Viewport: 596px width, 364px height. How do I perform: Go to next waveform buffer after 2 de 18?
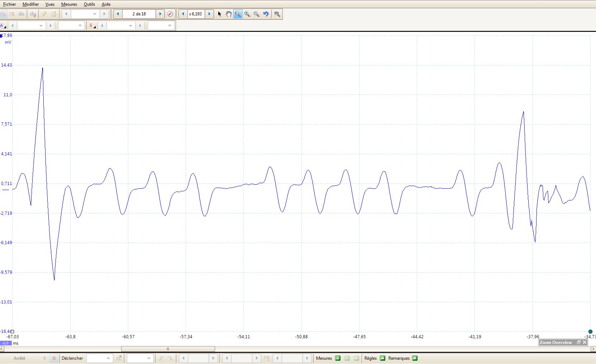click(x=160, y=14)
